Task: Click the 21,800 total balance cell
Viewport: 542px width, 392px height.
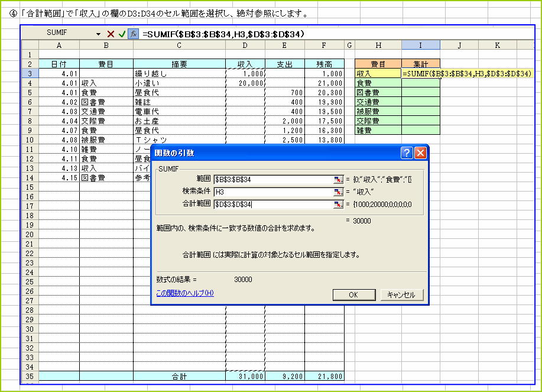Action: (324, 377)
